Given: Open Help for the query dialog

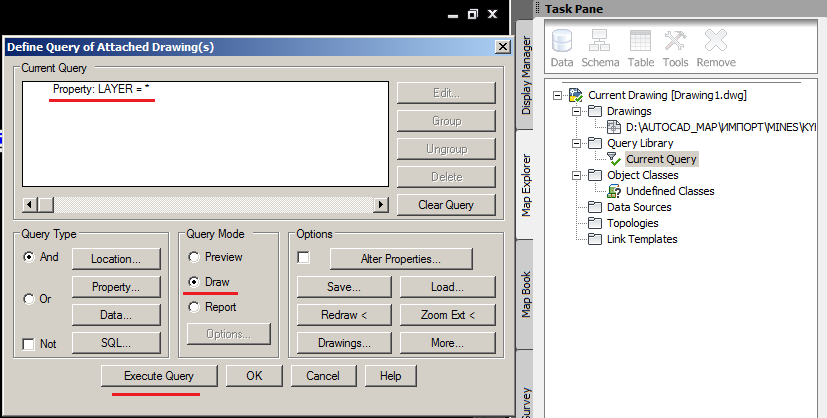Looking at the screenshot, I should coord(390,376).
